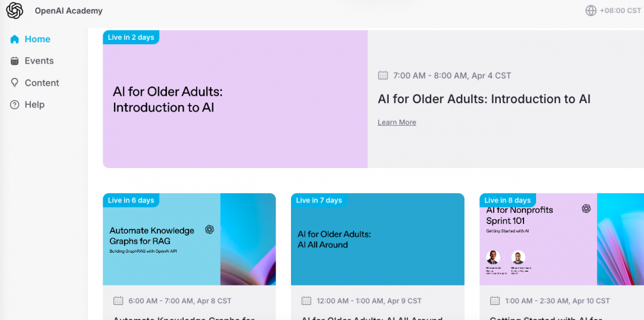Go to the Events page
Screen dimensions: 644x320
click(39, 61)
